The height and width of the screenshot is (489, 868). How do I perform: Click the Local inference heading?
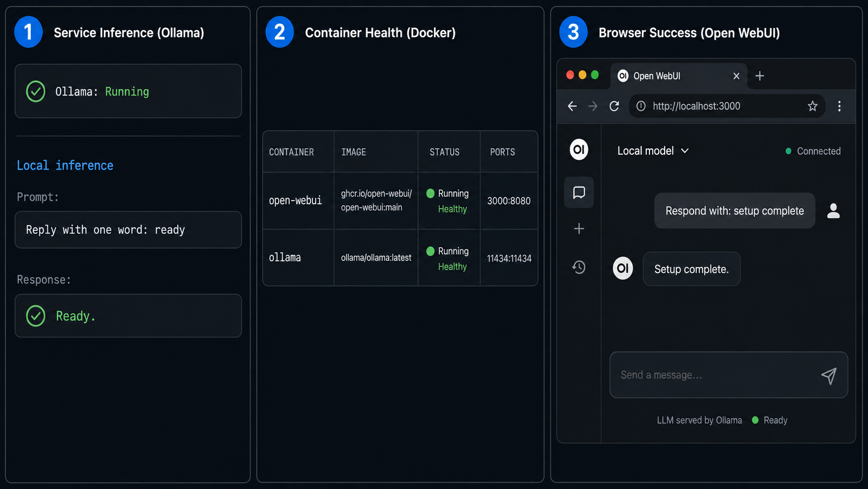(65, 165)
